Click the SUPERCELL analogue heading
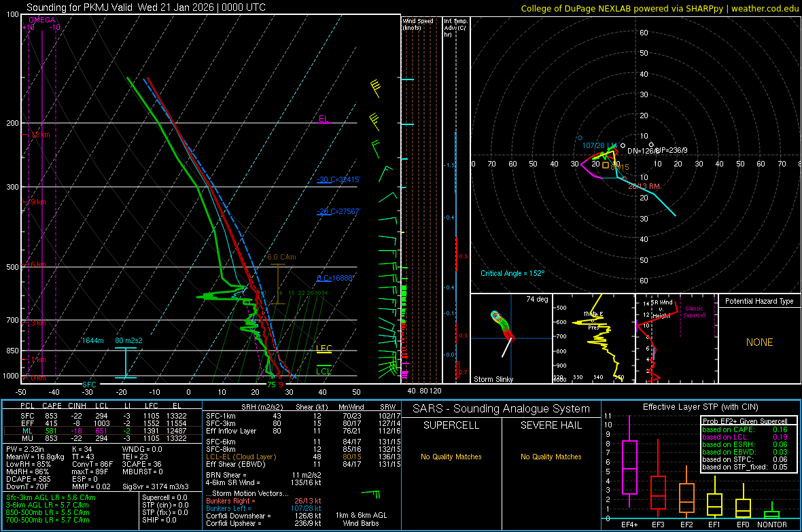Viewport: 802px width, 532px height. 451,425
